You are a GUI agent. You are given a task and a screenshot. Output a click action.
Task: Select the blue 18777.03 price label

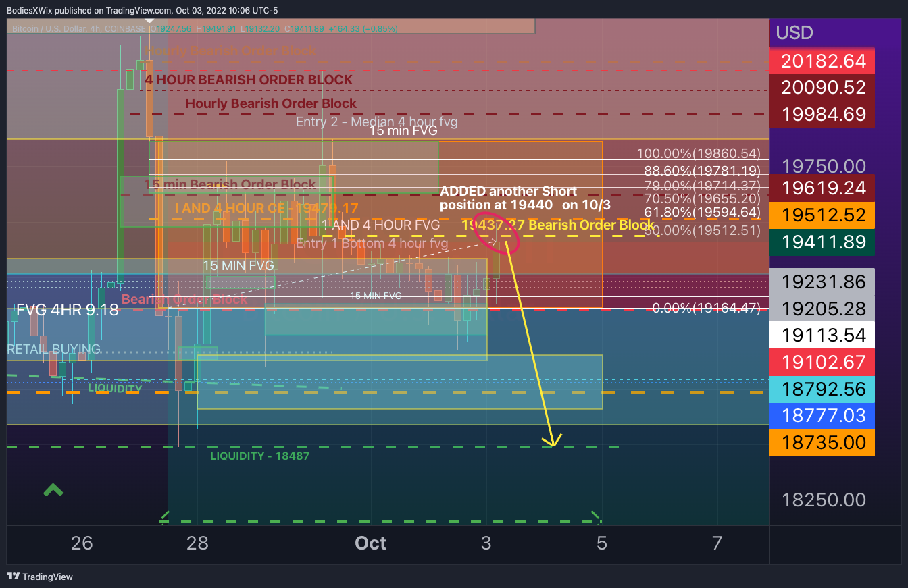[x=822, y=415]
